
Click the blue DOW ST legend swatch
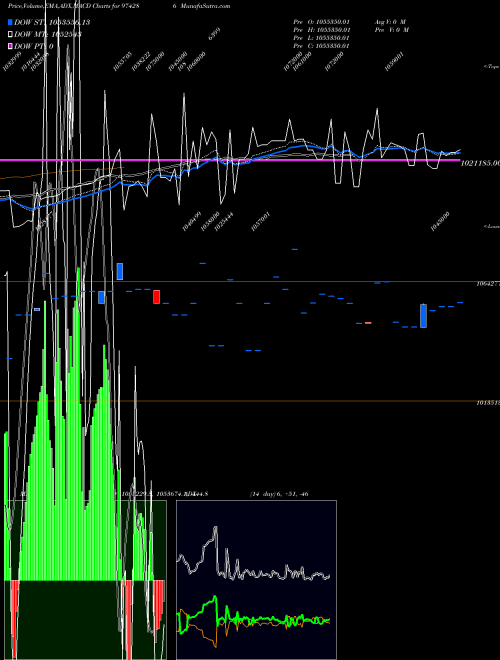click(x=10, y=22)
